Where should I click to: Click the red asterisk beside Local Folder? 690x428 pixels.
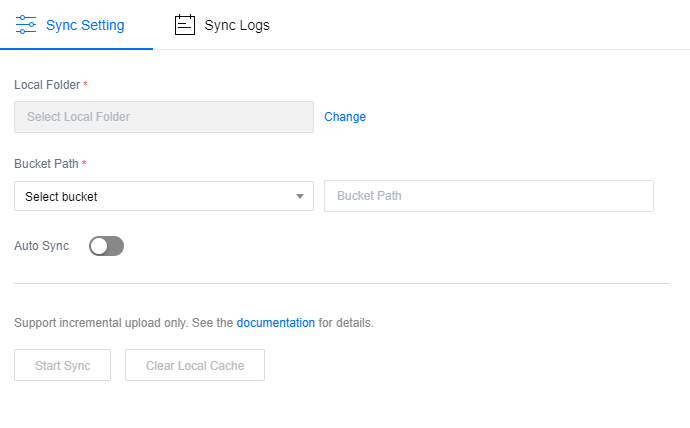point(86,85)
